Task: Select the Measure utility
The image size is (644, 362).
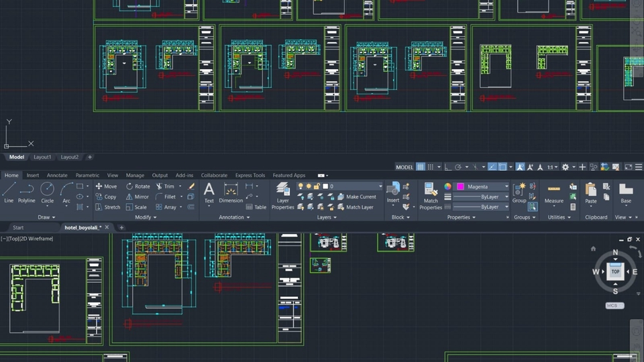Action: click(x=553, y=193)
